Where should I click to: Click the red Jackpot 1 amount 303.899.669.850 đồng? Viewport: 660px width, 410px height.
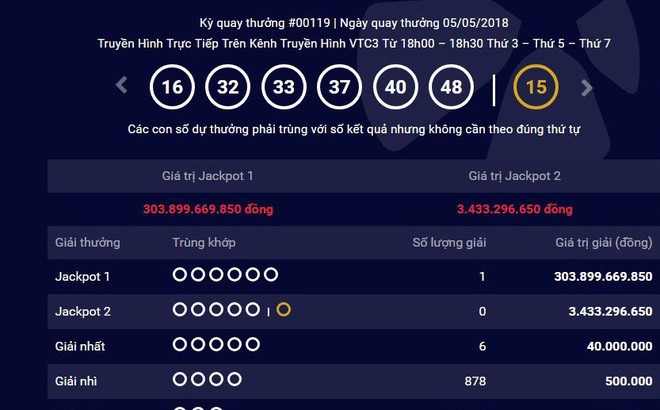tap(208, 210)
